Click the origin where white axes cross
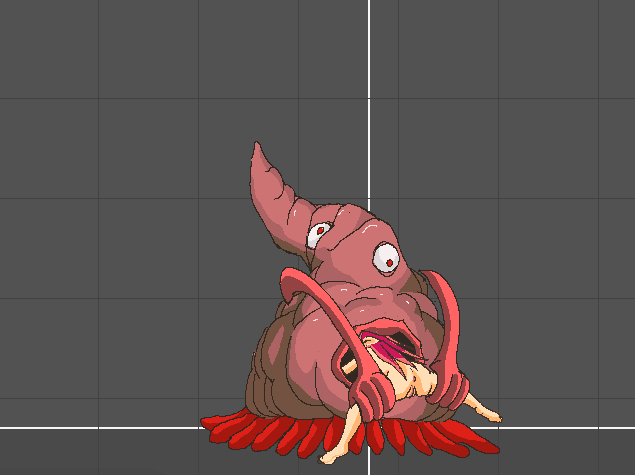 pyautogui.click(x=369, y=427)
